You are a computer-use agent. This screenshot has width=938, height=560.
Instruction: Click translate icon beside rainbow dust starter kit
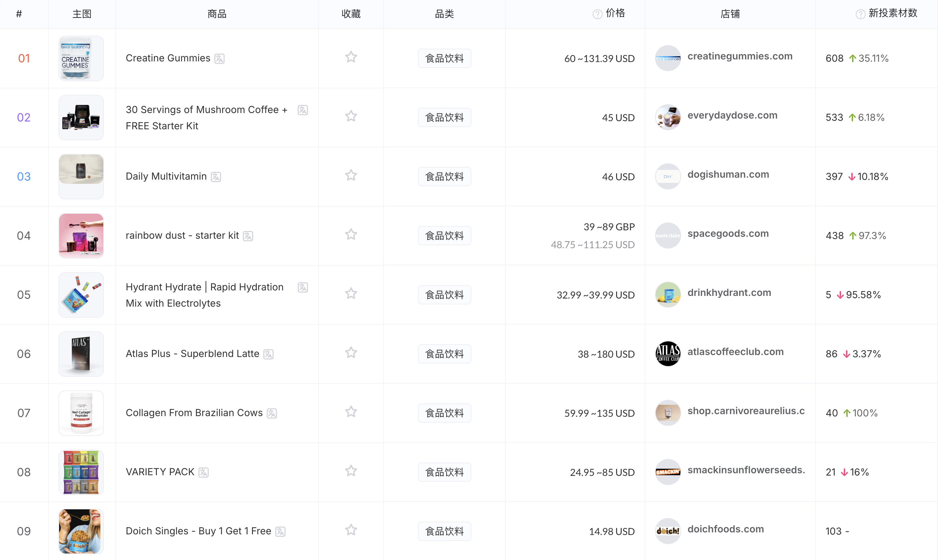coord(248,236)
